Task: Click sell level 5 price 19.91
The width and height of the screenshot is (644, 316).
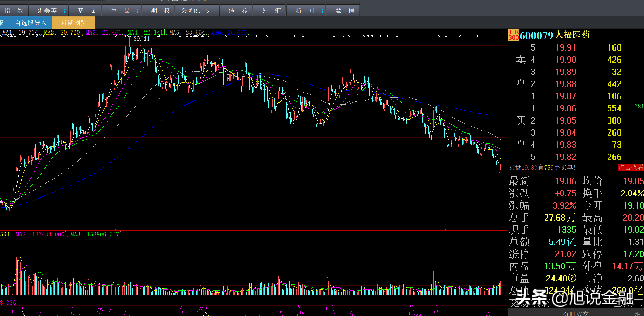Action: 566,47
